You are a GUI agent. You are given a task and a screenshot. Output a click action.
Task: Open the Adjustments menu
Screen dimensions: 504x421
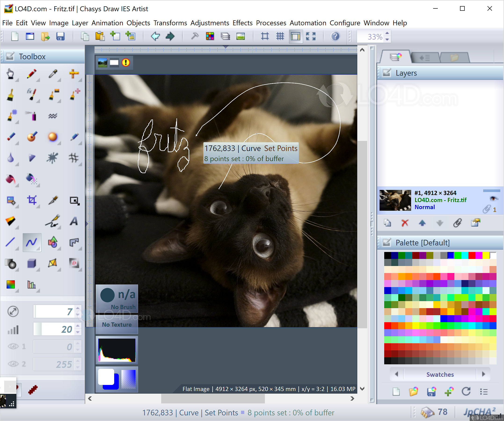(x=210, y=23)
